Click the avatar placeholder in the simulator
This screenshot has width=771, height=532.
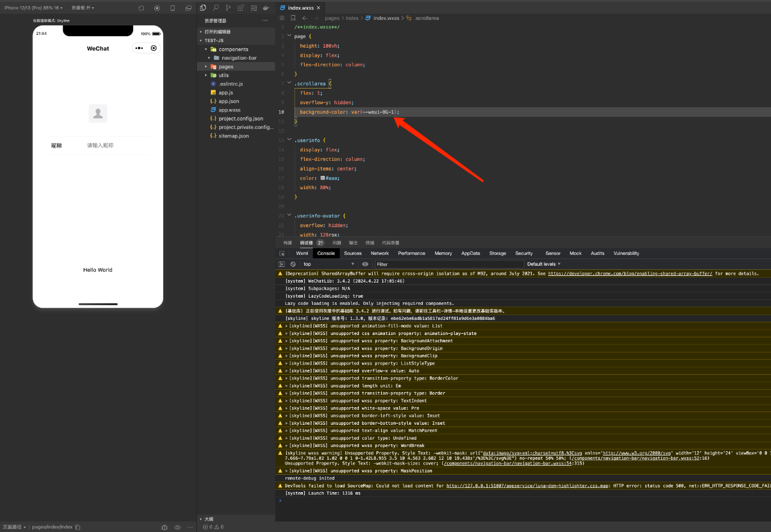pyautogui.click(x=98, y=113)
